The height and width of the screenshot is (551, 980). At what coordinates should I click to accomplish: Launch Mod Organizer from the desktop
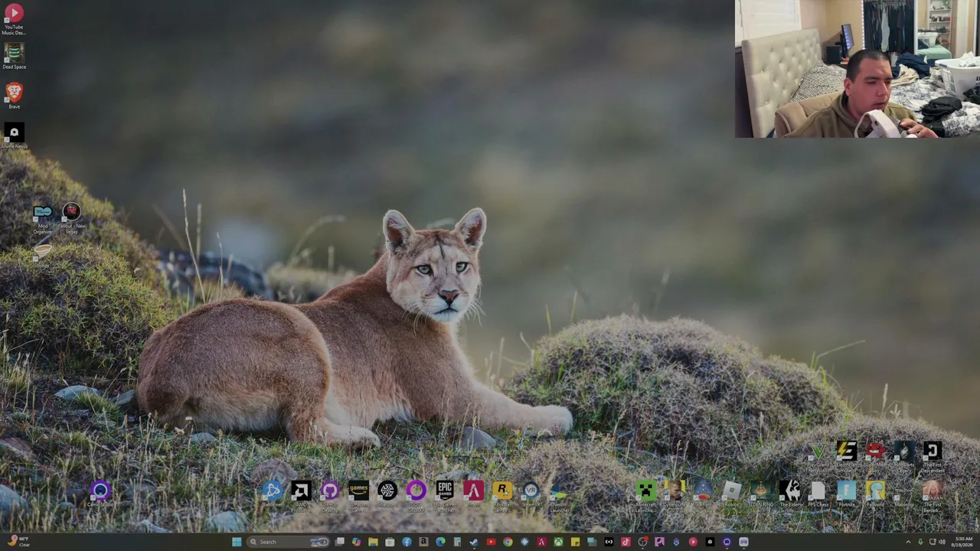[x=43, y=219]
